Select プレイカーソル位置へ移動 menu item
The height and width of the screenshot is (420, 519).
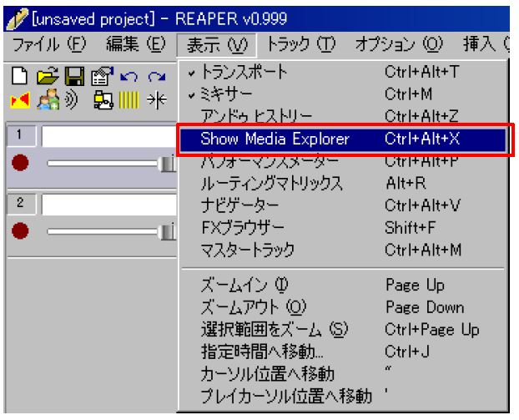pyautogui.click(x=343, y=396)
